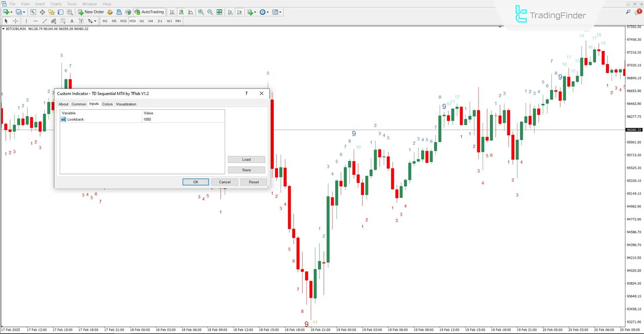Screen dimensions: 644x334
Task: Toggle chart shift from right edge
Action: tap(240, 12)
